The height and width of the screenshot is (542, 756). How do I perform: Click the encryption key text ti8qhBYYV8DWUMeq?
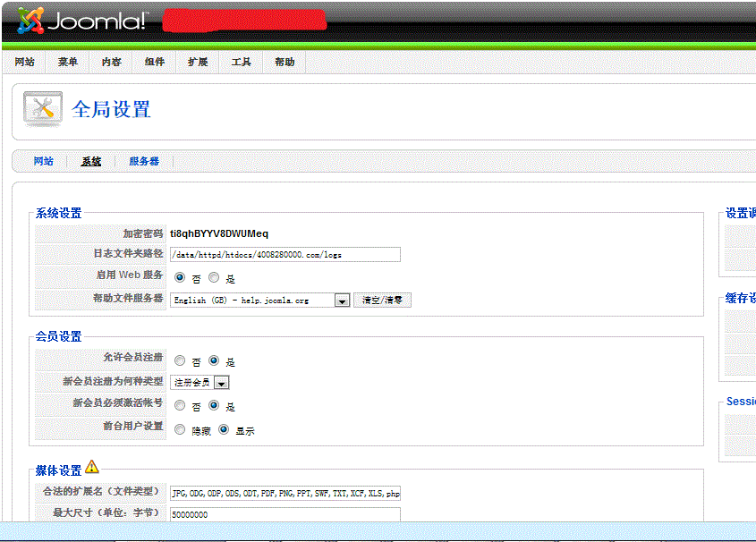[219, 233]
